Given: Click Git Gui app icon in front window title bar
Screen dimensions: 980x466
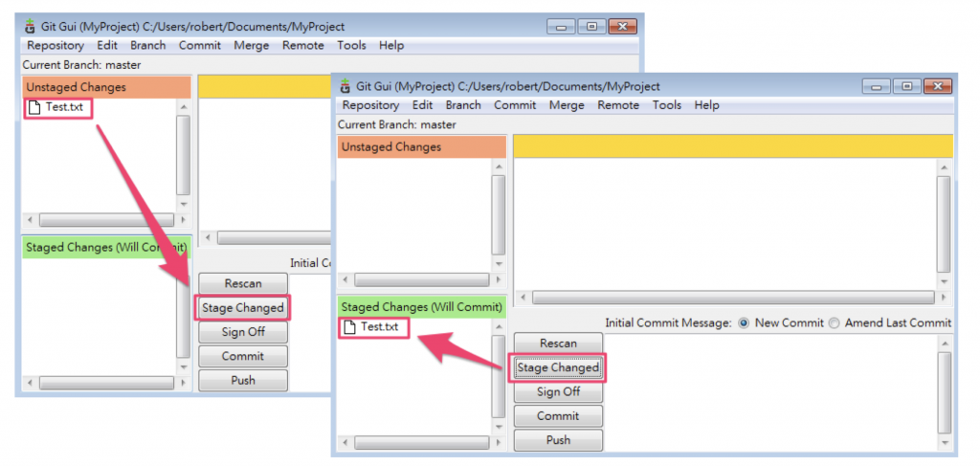Looking at the screenshot, I should 345,86.
